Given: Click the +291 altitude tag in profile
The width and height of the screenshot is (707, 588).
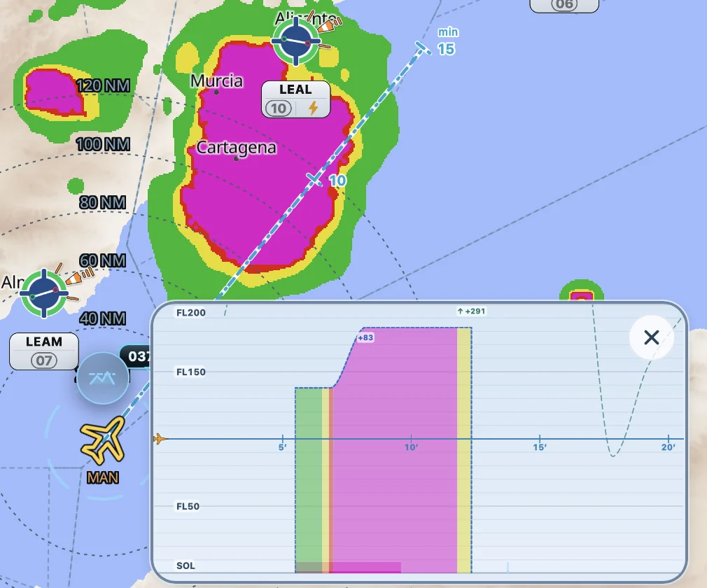Looking at the screenshot, I should [470, 311].
